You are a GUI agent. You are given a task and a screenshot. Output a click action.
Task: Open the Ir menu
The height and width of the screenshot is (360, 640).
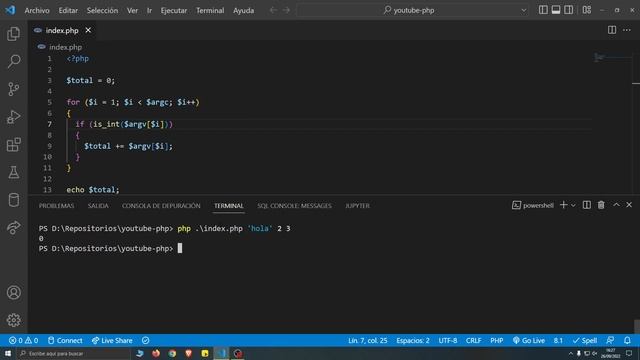[x=149, y=10]
